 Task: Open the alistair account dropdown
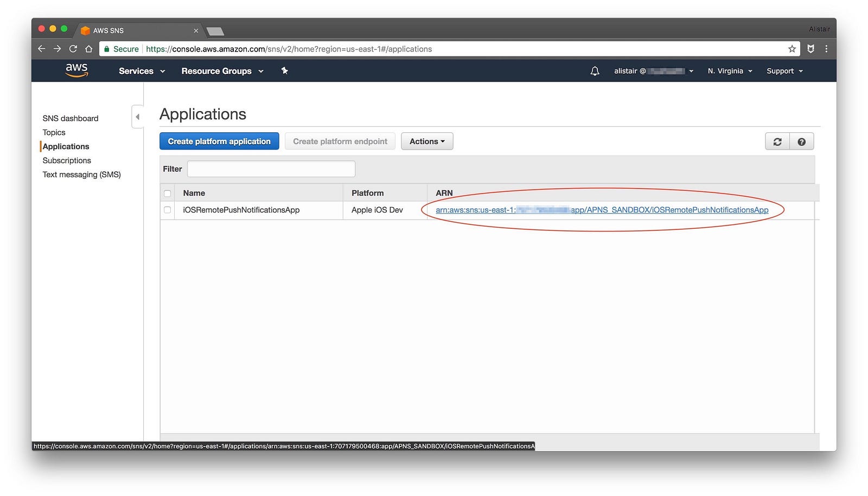pos(654,71)
